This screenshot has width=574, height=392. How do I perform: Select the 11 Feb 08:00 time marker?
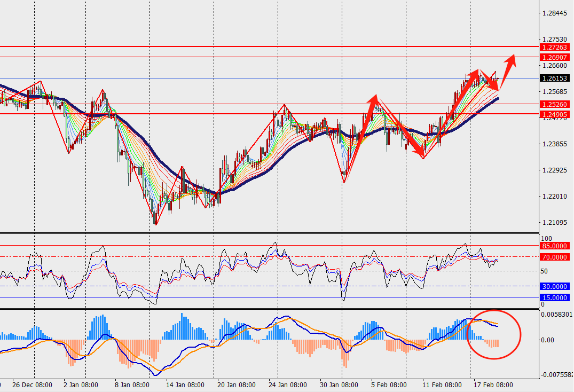click(x=441, y=385)
